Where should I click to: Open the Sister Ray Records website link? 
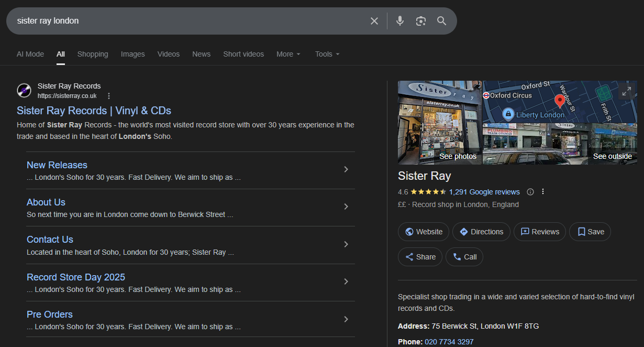pos(94,111)
